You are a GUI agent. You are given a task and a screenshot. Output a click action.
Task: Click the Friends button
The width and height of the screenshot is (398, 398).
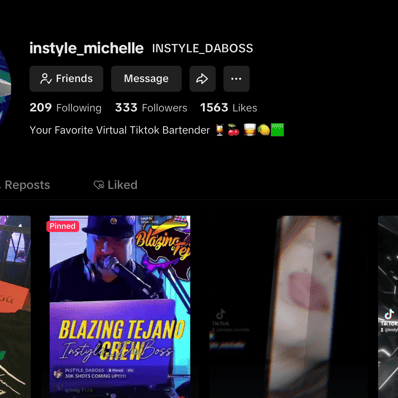tap(66, 79)
